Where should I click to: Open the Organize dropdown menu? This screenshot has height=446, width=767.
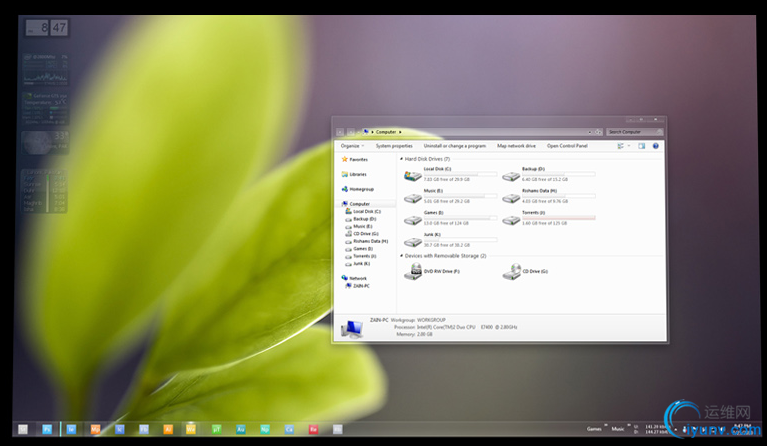pos(351,146)
